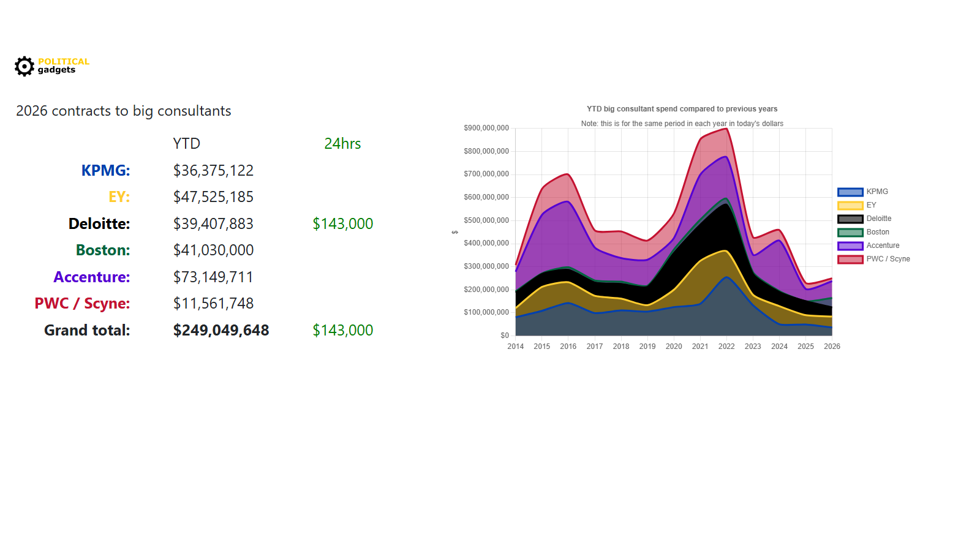Toggle KPMG legend color swatch
The width and height of the screenshot is (980, 551).
point(850,192)
